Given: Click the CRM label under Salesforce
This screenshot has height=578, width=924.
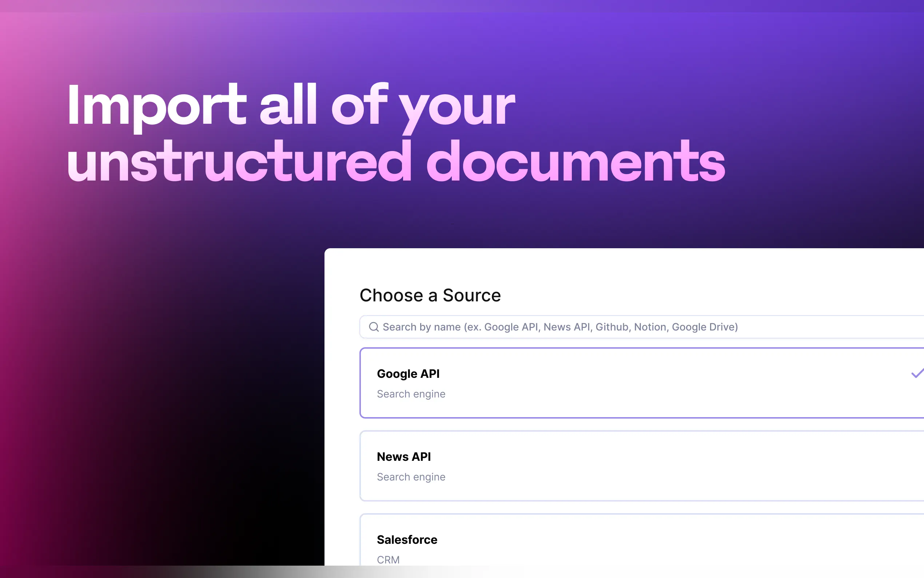Looking at the screenshot, I should tap(388, 560).
